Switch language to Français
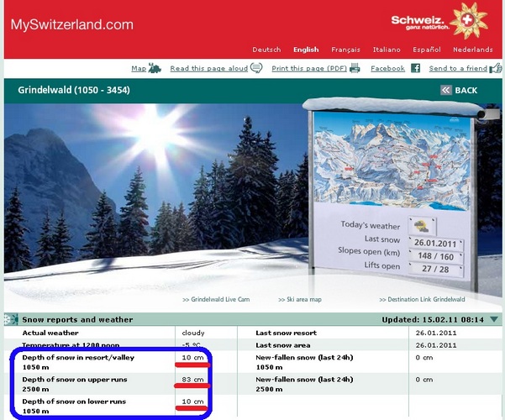 [345, 50]
